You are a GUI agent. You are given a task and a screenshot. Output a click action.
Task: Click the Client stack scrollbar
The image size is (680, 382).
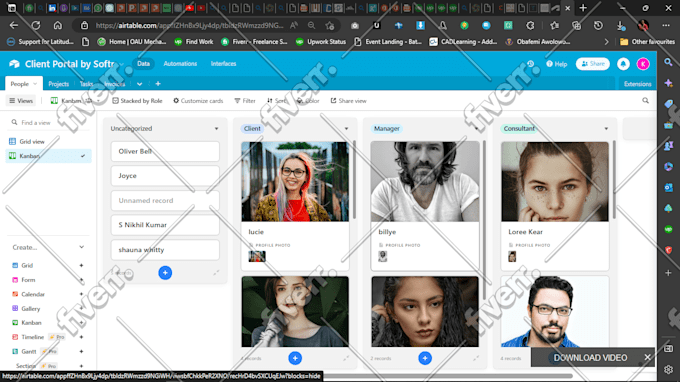[x=354, y=179]
